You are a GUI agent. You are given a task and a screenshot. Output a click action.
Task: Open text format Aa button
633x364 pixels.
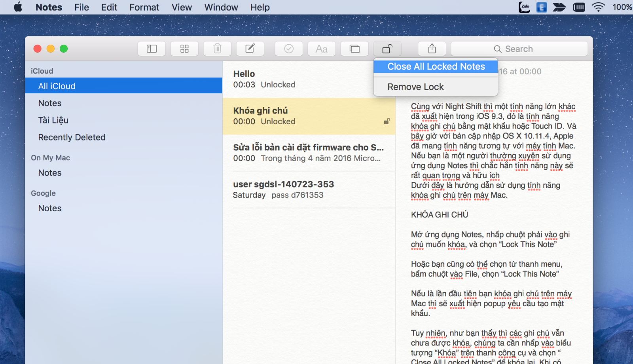coord(322,49)
